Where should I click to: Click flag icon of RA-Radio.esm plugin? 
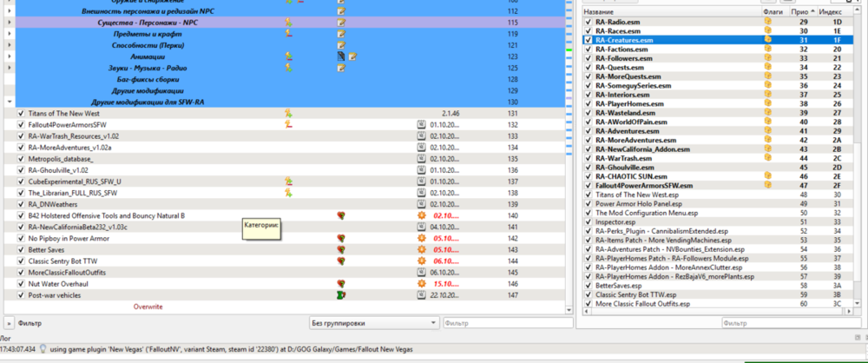click(x=768, y=22)
